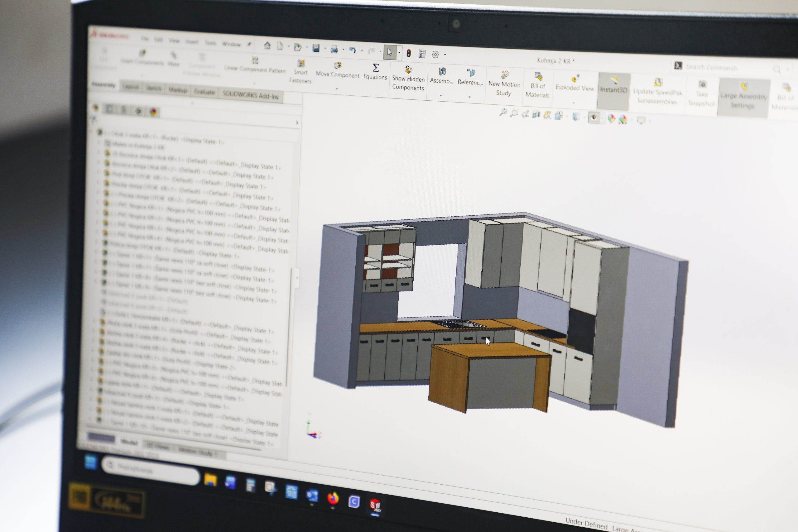The height and width of the screenshot is (532, 798).
Task: Switch to the Evaluate tab
Action: point(204,92)
